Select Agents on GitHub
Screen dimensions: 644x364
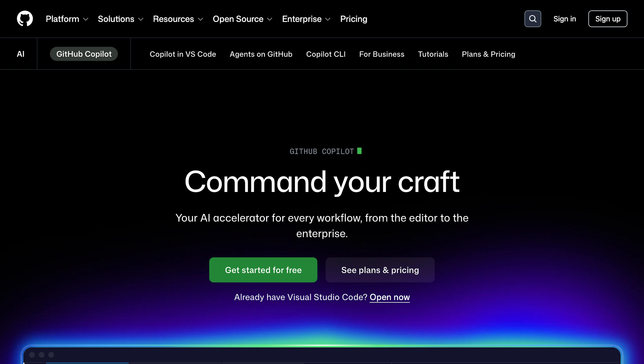point(261,54)
